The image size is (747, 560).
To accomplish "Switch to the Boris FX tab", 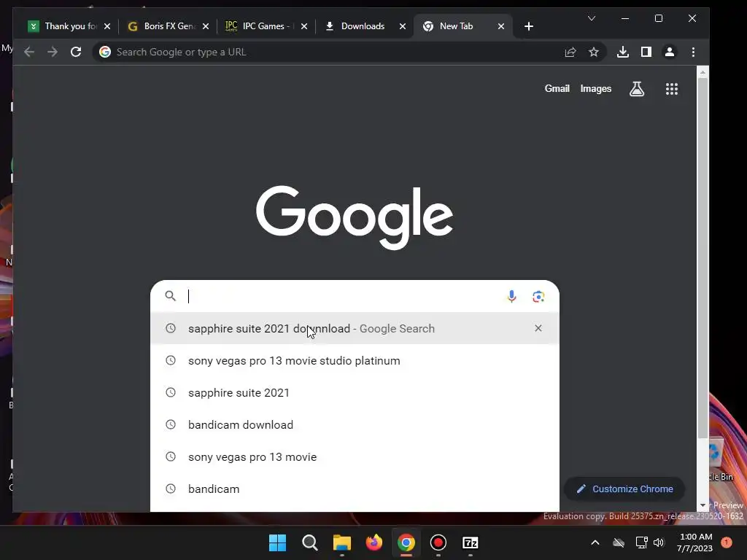I will point(162,26).
